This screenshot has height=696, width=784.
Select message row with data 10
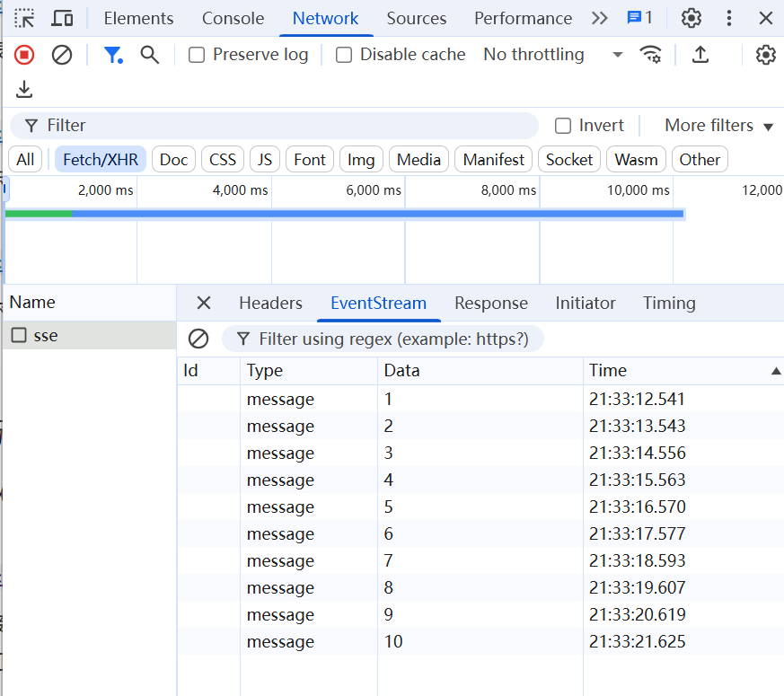[480, 641]
